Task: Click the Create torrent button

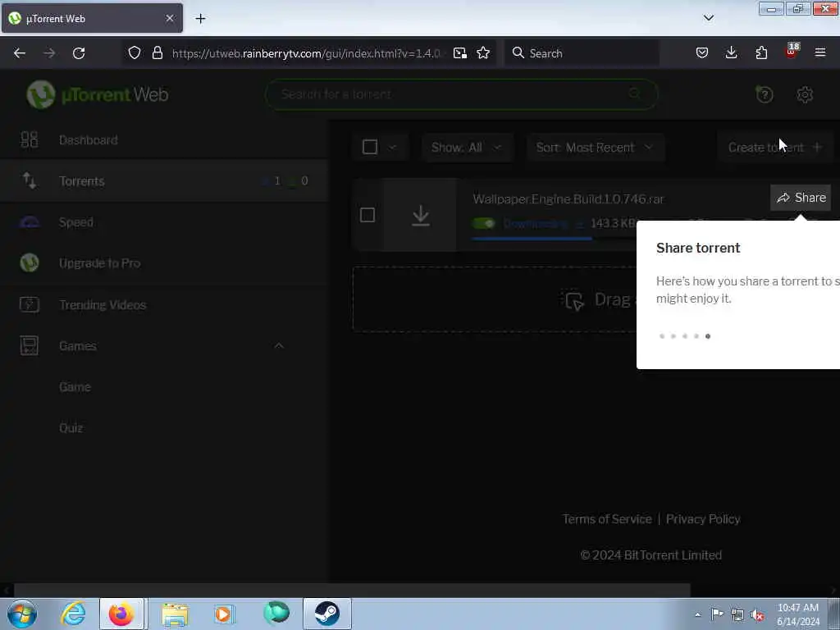Action: [x=775, y=148]
